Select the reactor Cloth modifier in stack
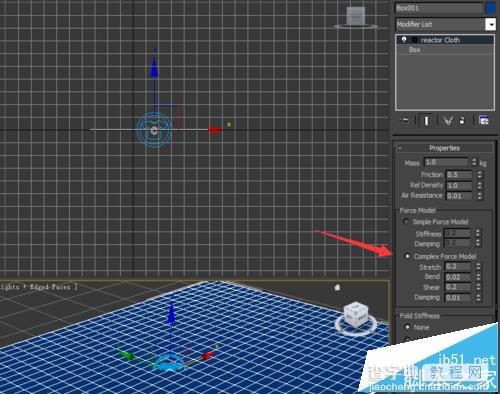Image resolution: width=500 pixels, height=394 pixels. pyautogui.click(x=445, y=40)
